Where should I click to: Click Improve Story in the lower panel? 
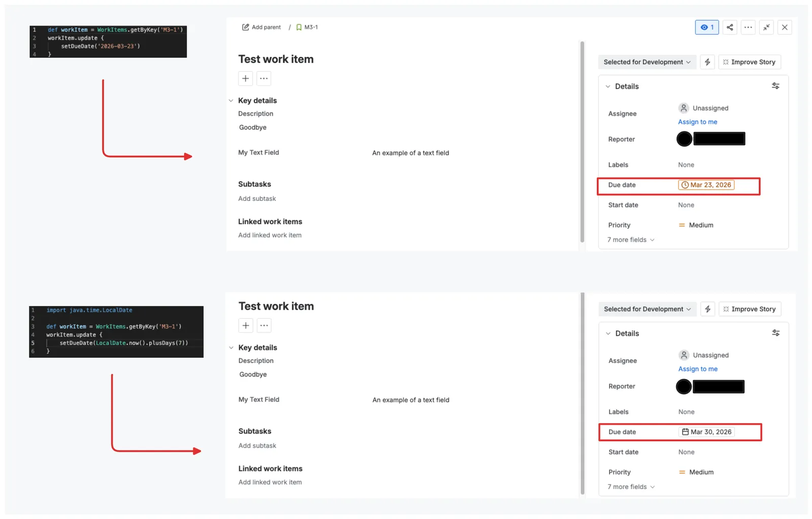(750, 309)
